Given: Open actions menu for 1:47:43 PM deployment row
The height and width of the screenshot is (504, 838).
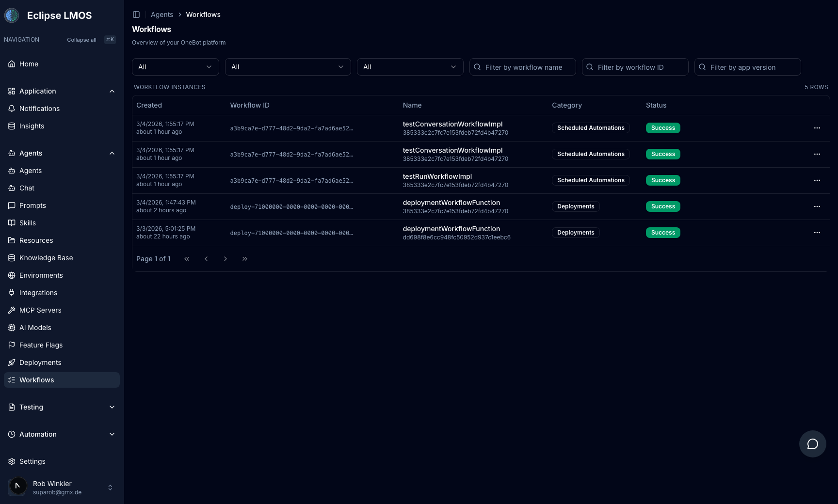Looking at the screenshot, I should pyautogui.click(x=817, y=206).
